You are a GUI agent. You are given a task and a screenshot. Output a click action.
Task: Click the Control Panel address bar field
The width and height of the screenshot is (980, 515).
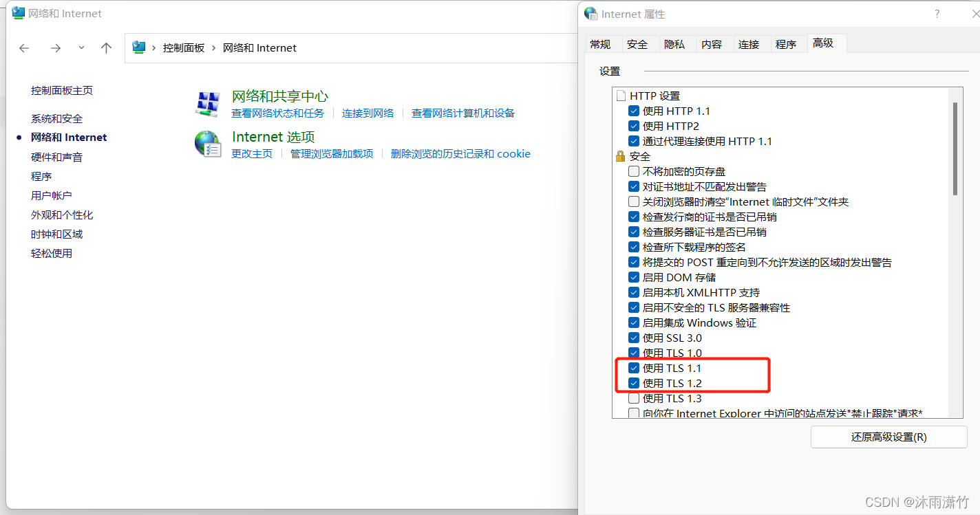pos(351,48)
